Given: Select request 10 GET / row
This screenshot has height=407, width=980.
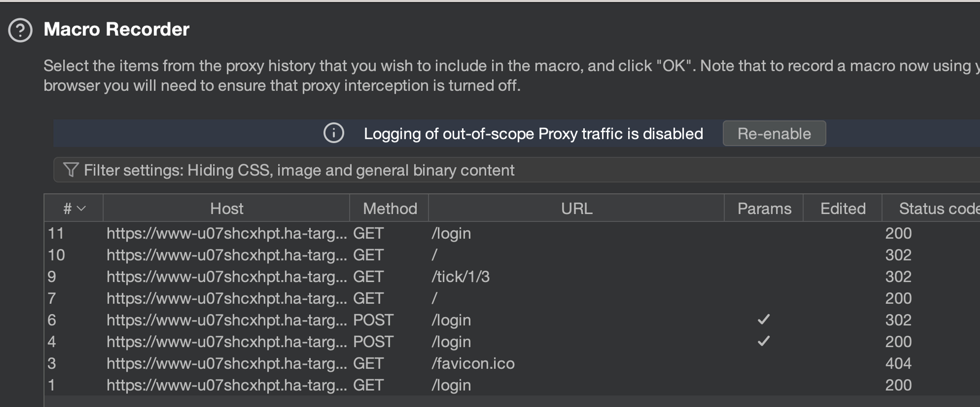Looking at the screenshot, I should coord(451,255).
